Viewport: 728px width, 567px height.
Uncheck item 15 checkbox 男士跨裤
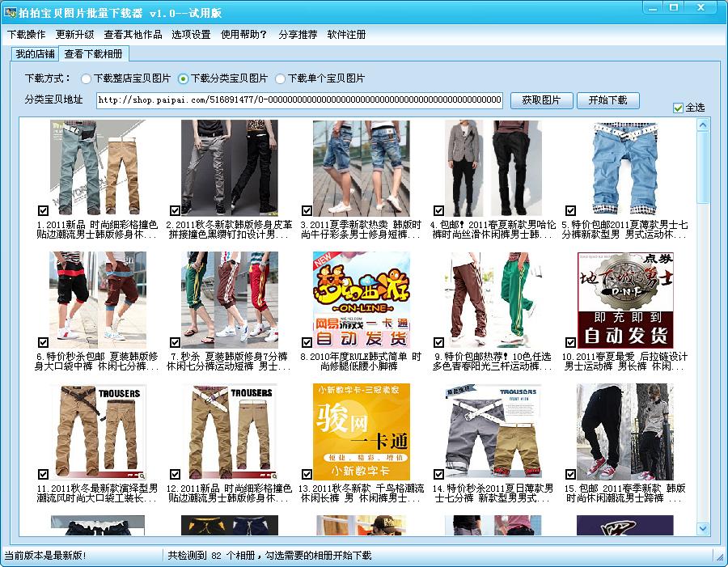(570, 474)
